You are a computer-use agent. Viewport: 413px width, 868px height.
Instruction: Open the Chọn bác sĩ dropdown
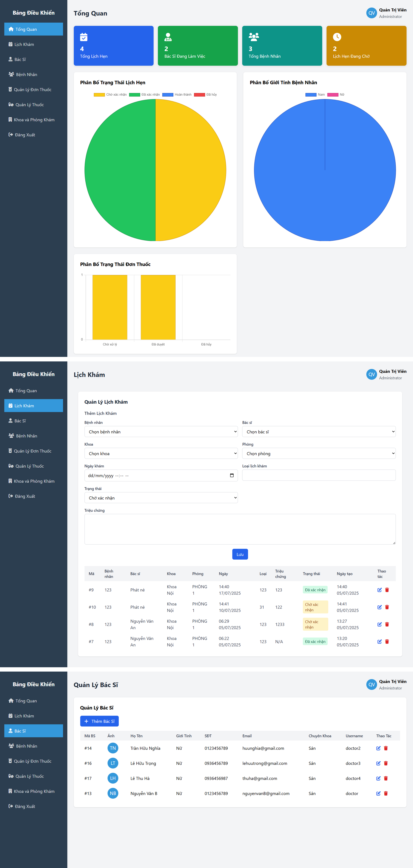pos(318,432)
